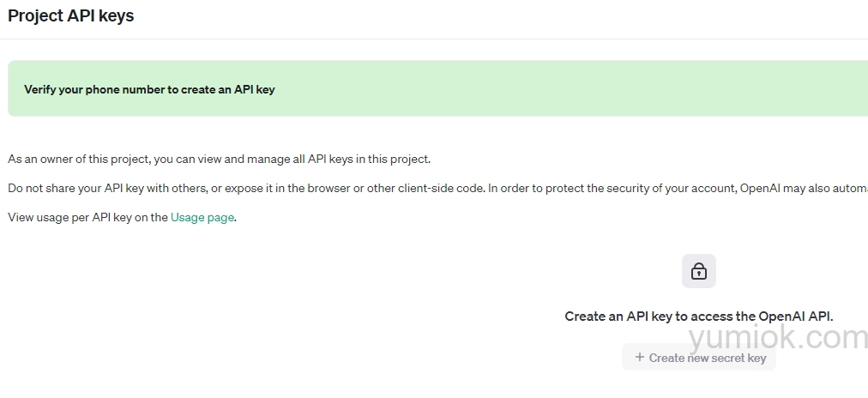The image size is (868, 398).
Task: Click the "Project API keys" page heading
Action: tap(71, 15)
